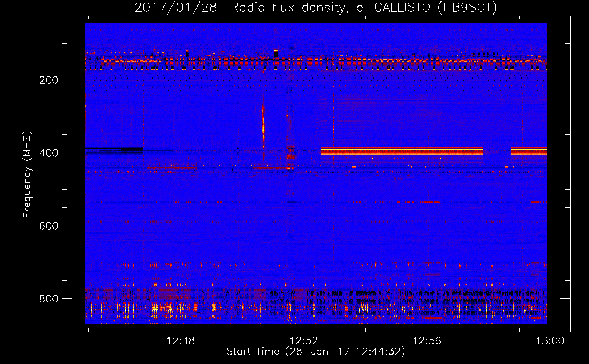589x364 pixels.
Task: Click the plot title '2017/01/28 Radio flux density, e-CALLISTO (HB9SCT)'
Action: point(316,7)
